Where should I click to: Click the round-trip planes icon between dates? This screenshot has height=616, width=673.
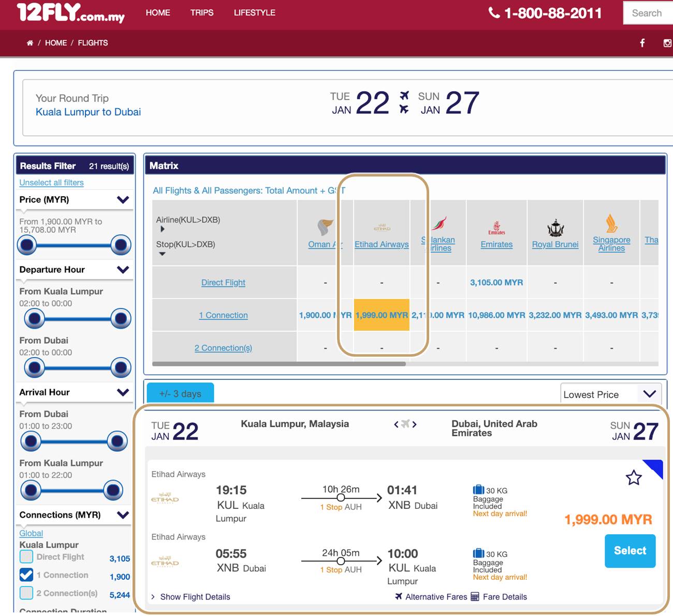(x=404, y=102)
